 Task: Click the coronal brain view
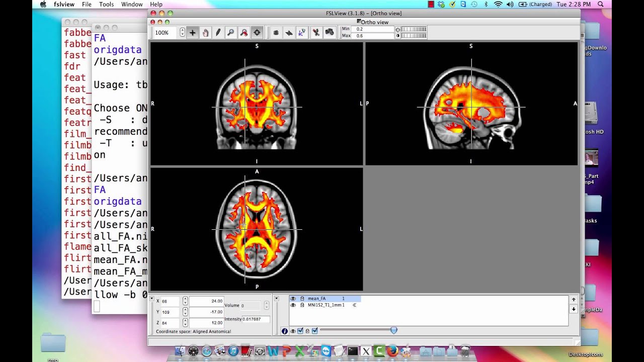[257, 104]
